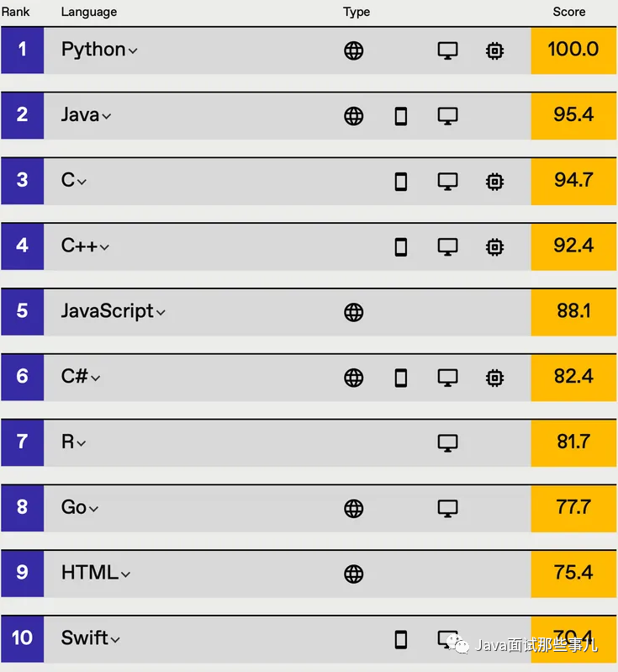
Task: Click the web globe icon in JavaScript row
Action: [354, 312]
